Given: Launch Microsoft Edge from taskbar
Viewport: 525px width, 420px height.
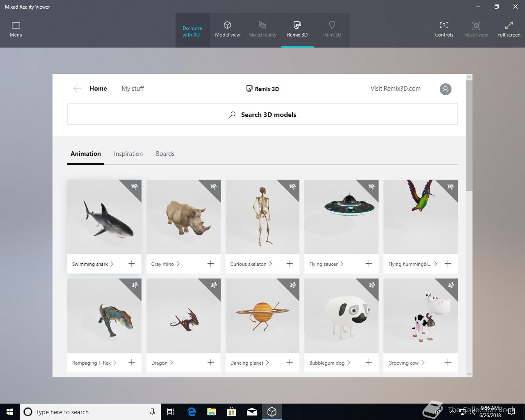Looking at the screenshot, I should (x=192, y=412).
